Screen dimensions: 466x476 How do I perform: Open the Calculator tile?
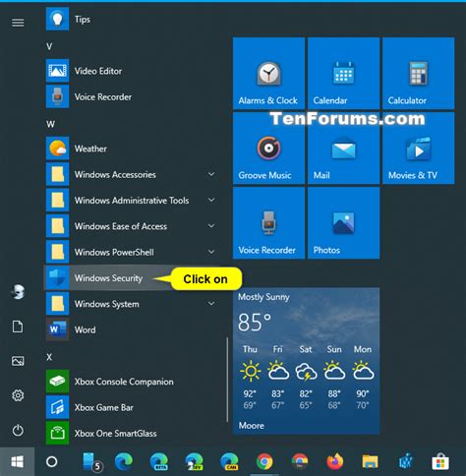click(x=419, y=73)
